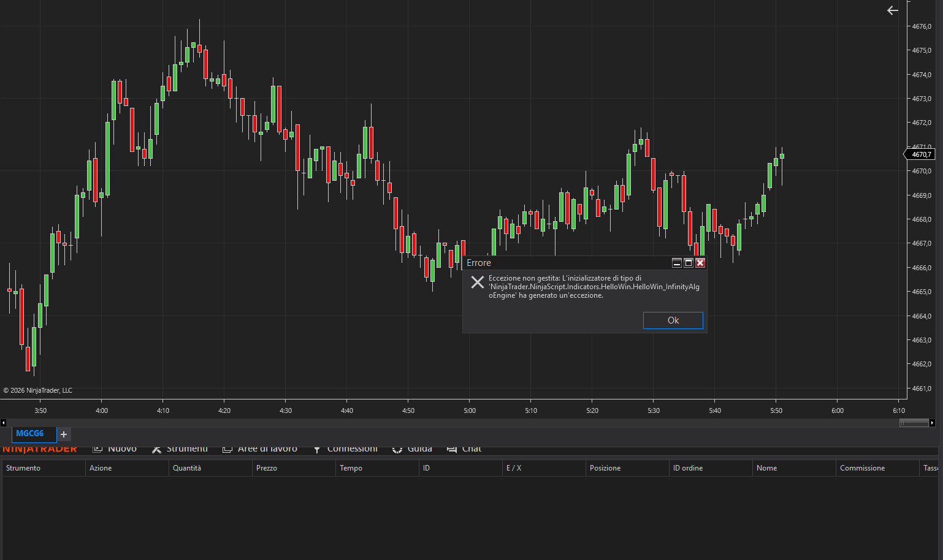The image size is (943, 560).
Task: Add a new chart tab with plus
Action: coord(64,434)
